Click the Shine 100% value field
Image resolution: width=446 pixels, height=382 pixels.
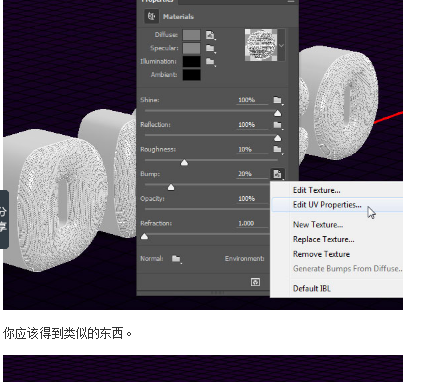tap(252, 100)
